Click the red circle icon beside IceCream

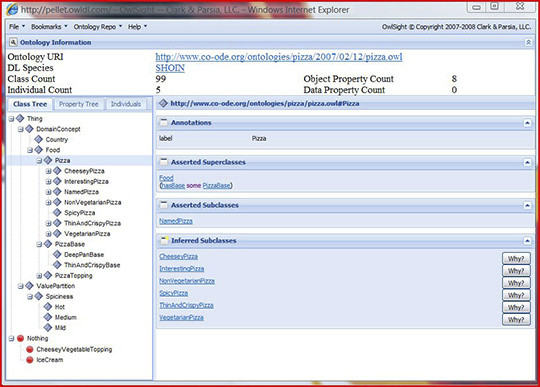pos(30,360)
